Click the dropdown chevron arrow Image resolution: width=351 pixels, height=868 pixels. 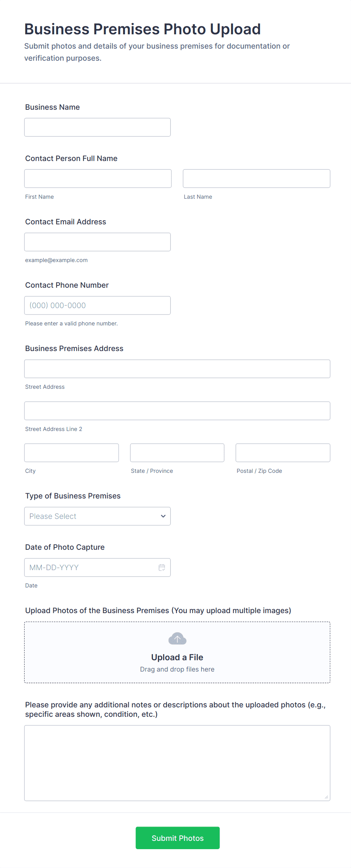coord(163,516)
